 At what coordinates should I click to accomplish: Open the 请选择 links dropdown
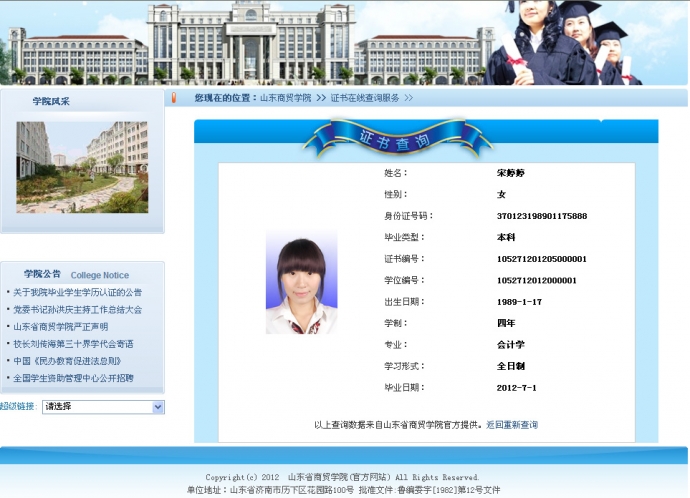[103, 407]
